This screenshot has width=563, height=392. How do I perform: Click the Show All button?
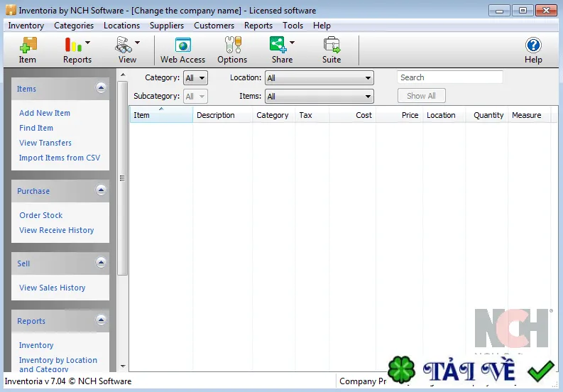pyautogui.click(x=422, y=96)
